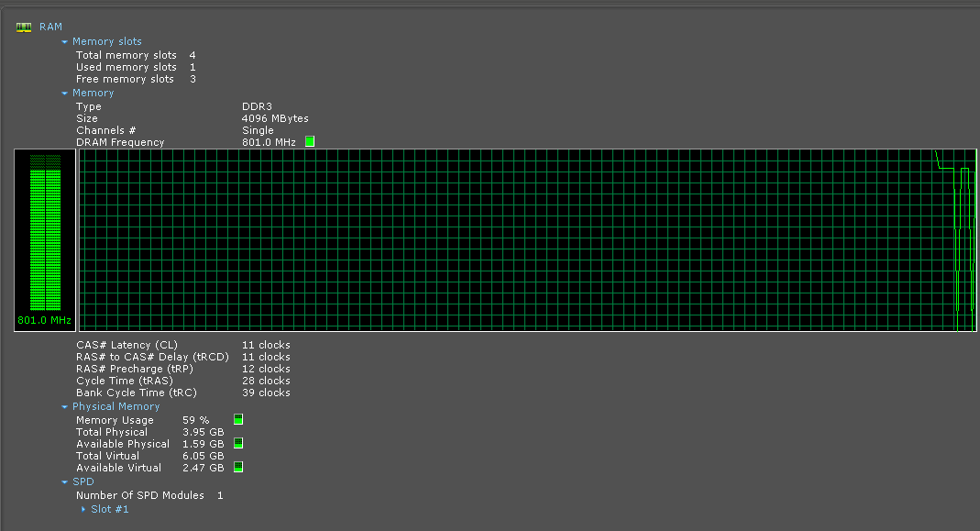Select the Number Of SPD Modules row

click(139, 495)
